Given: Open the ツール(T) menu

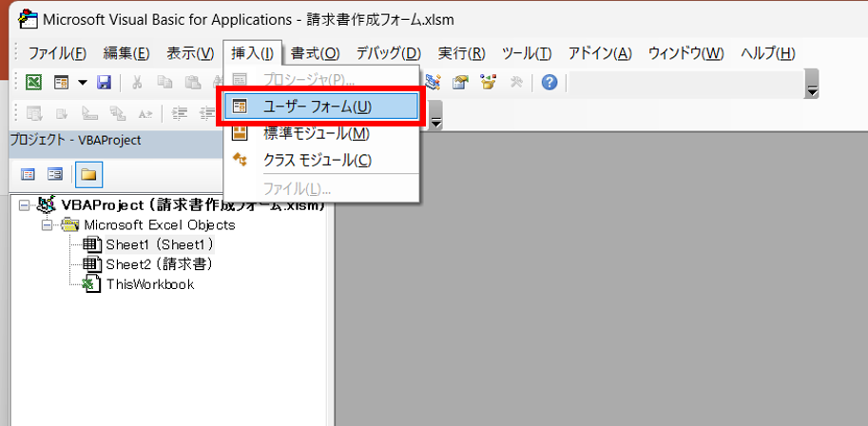Looking at the screenshot, I should click(x=526, y=53).
